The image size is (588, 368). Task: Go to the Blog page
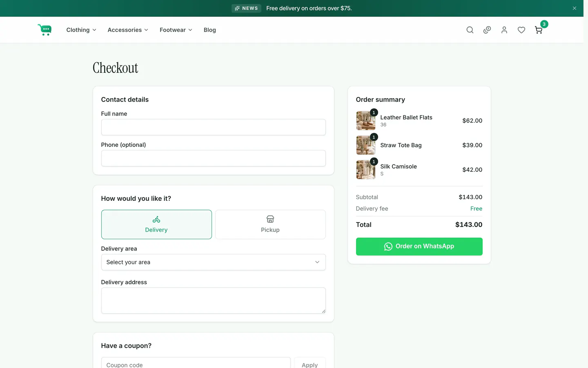tap(210, 30)
